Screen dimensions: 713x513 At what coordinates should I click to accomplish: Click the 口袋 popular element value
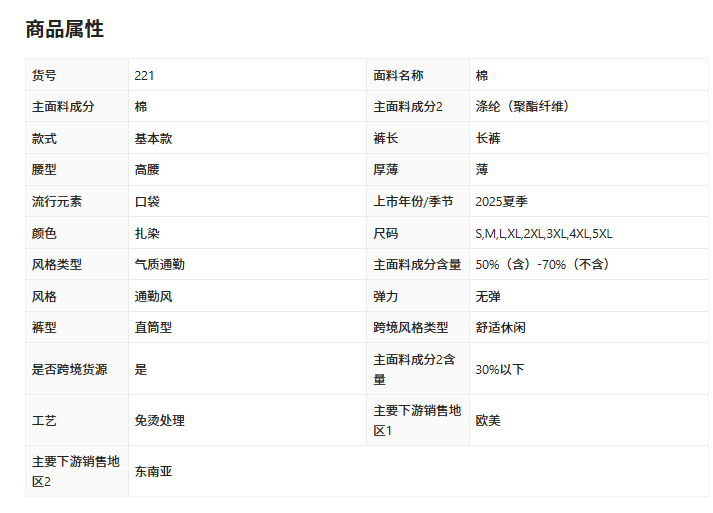(x=147, y=201)
